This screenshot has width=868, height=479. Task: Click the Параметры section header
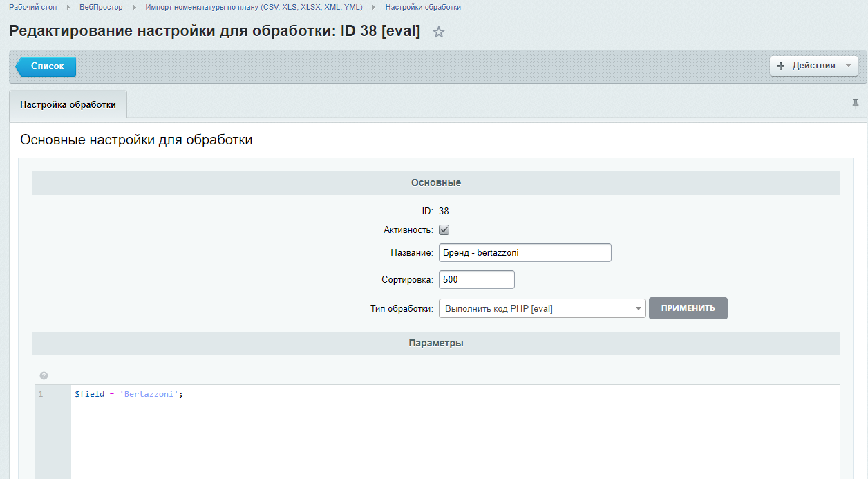[x=436, y=344]
